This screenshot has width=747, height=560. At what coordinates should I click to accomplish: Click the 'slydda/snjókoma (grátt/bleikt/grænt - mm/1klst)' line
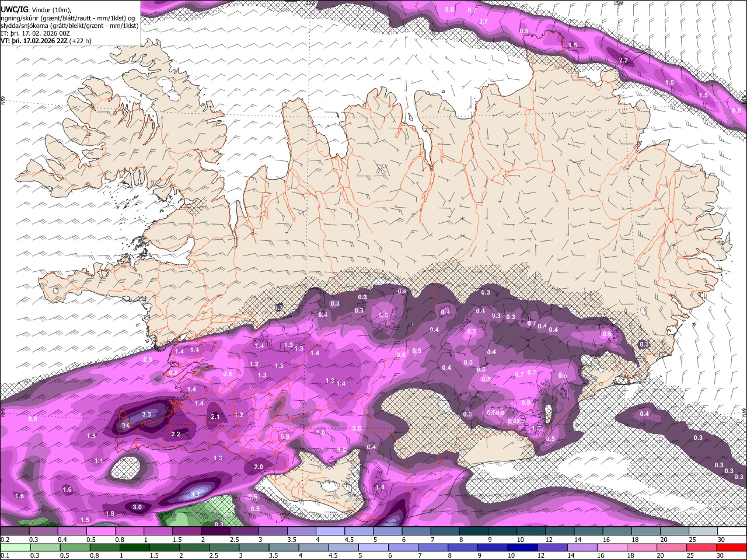(x=69, y=26)
